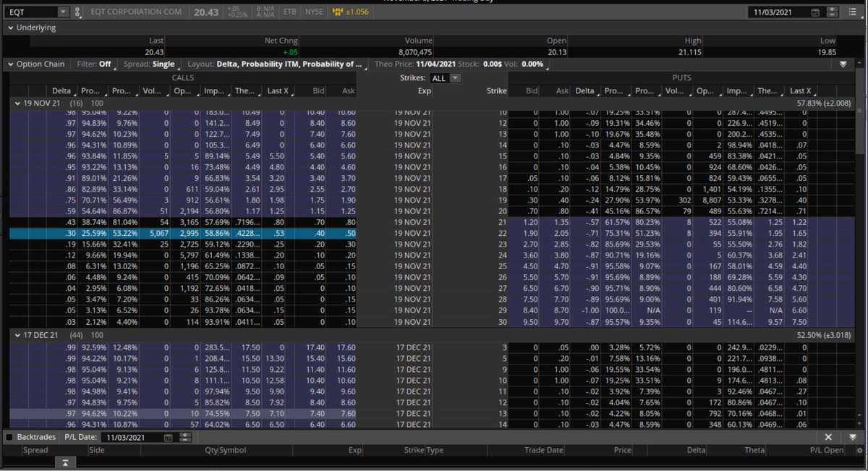Click the top date field showing 11/03/2021
This screenshot has width=868, height=471.
coord(779,12)
